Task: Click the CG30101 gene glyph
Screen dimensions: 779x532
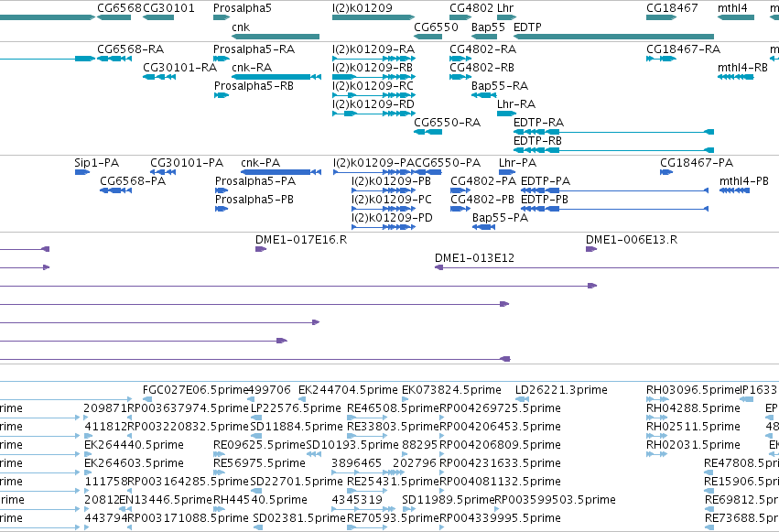Action: (158, 17)
